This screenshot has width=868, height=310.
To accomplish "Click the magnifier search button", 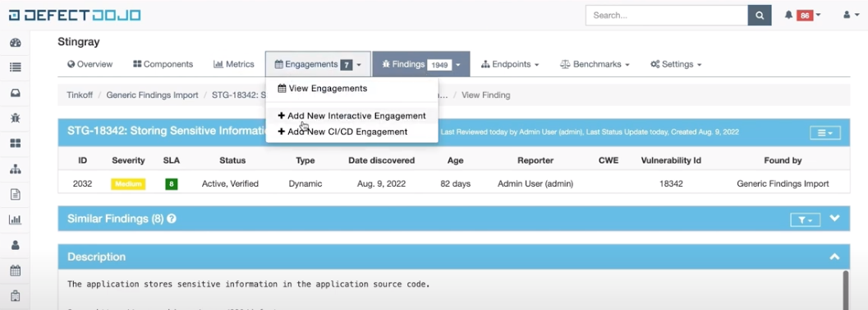I will pos(760,16).
